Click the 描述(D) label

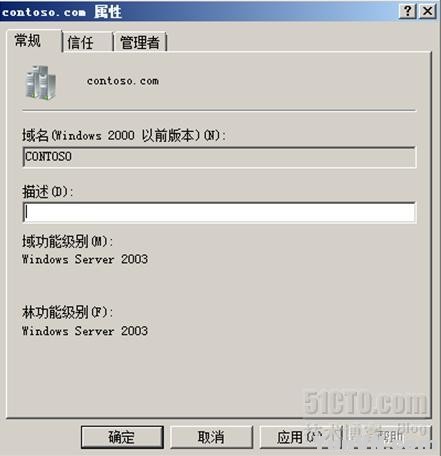pos(47,192)
